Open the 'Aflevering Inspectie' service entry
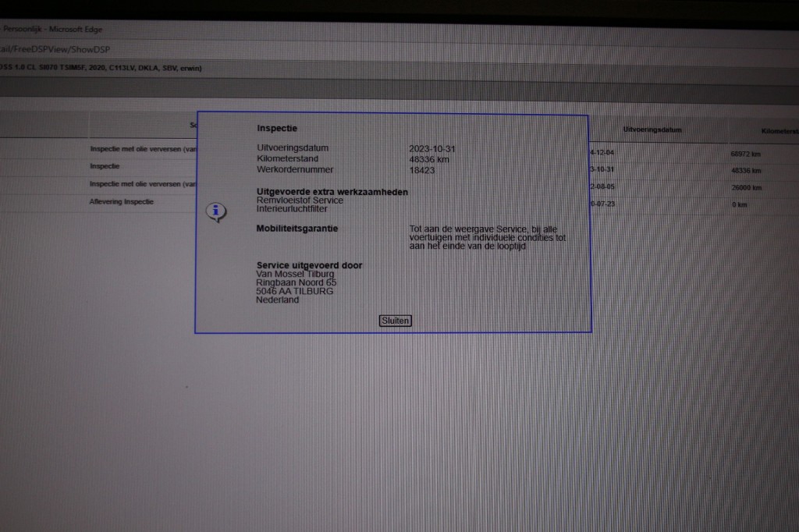The image size is (799, 532). point(122,201)
